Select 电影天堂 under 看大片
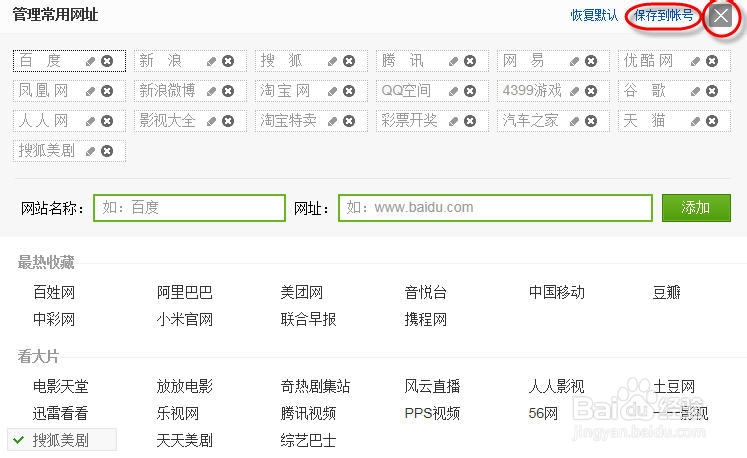The height and width of the screenshot is (458, 747). [x=61, y=386]
